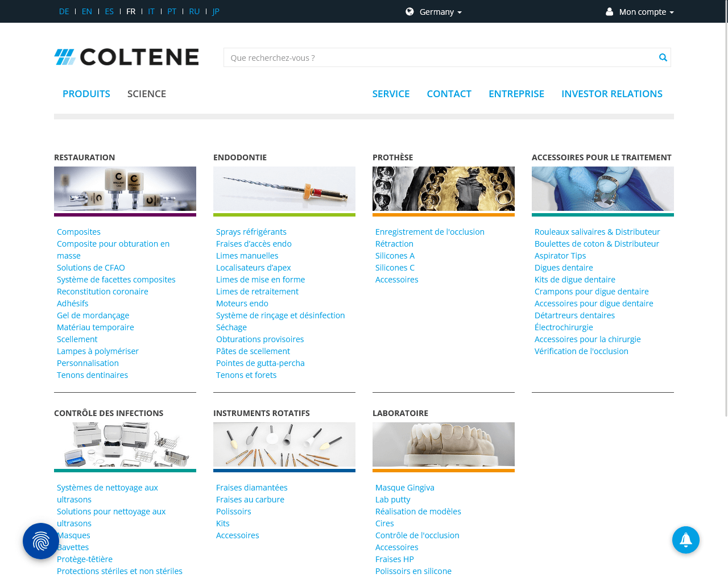Open Moteurs endo link
Image resolution: width=728 pixels, height=582 pixels.
[x=242, y=304]
